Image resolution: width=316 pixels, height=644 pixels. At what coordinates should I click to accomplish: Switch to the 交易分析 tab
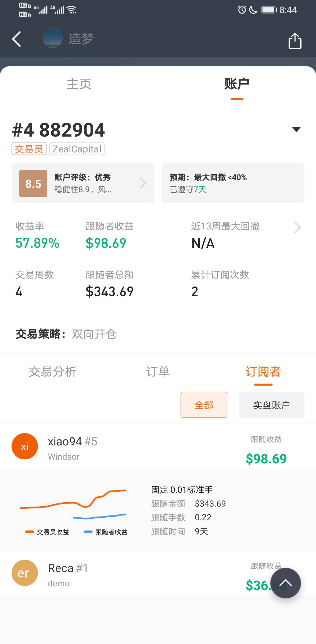point(53,372)
